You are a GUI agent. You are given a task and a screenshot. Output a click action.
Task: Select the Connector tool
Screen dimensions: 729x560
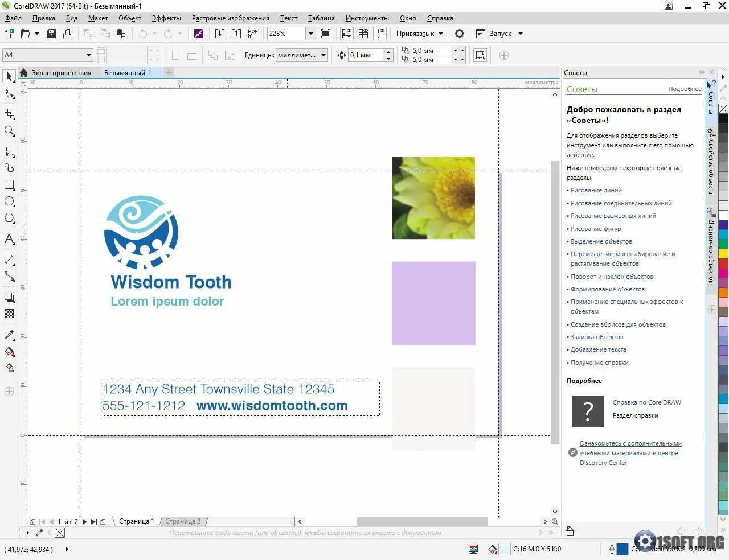pyautogui.click(x=9, y=277)
